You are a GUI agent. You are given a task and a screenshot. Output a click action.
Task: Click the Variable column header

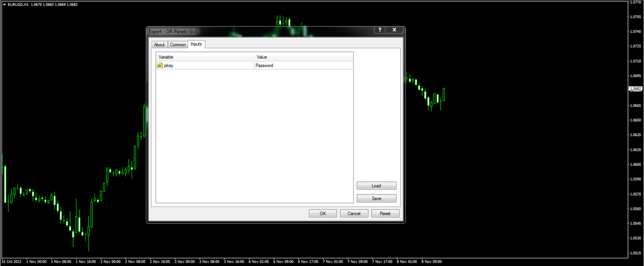click(205, 57)
